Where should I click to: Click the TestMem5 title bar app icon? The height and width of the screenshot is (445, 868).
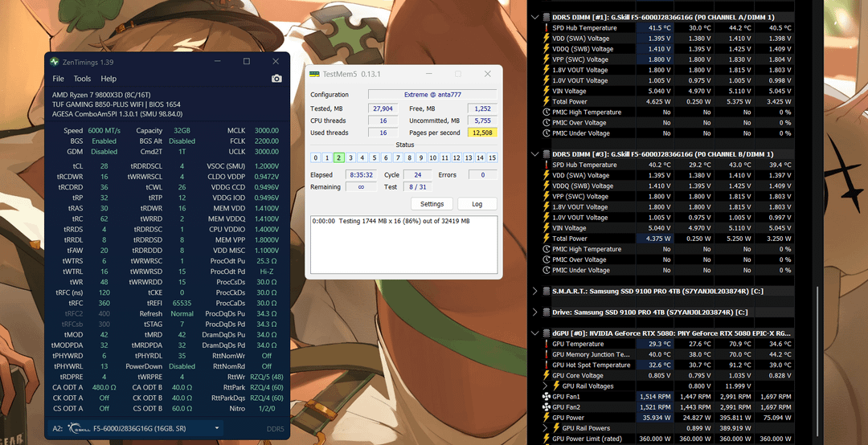point(314,74)
